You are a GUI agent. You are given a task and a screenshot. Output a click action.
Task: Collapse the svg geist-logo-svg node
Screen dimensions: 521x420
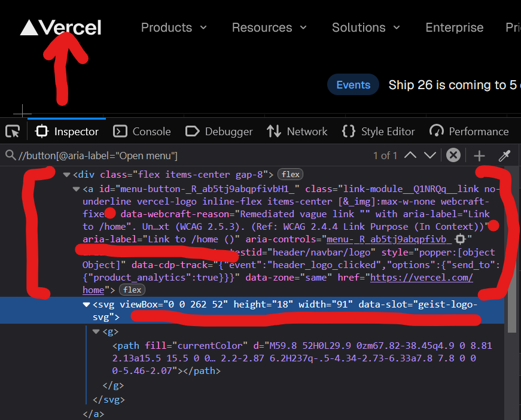tap(86, 305)
